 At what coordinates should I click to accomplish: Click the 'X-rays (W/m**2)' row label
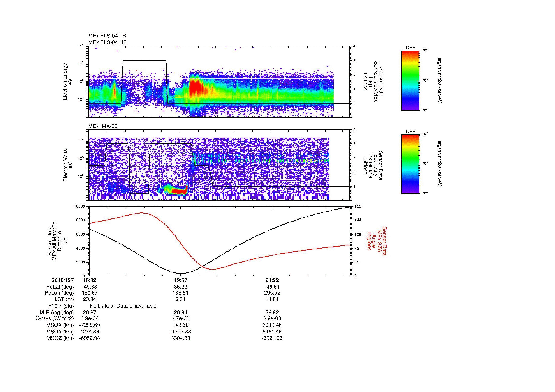pyautogui.click(x=55, y=318)
